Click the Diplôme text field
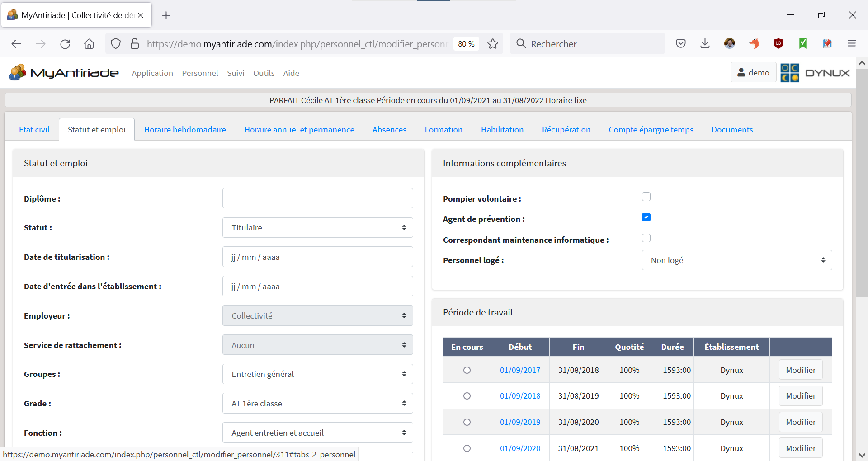This screenshot has height=461, width=868. pos(317,198)
